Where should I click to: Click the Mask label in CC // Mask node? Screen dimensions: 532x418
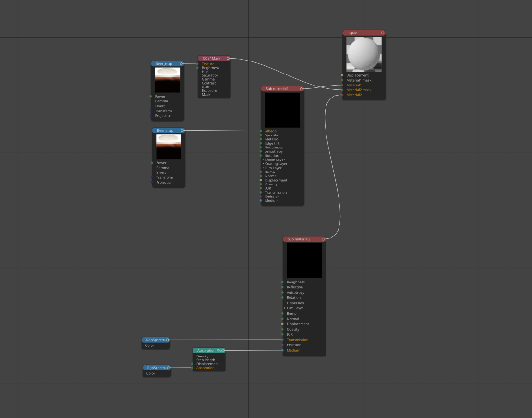(206, 94)
